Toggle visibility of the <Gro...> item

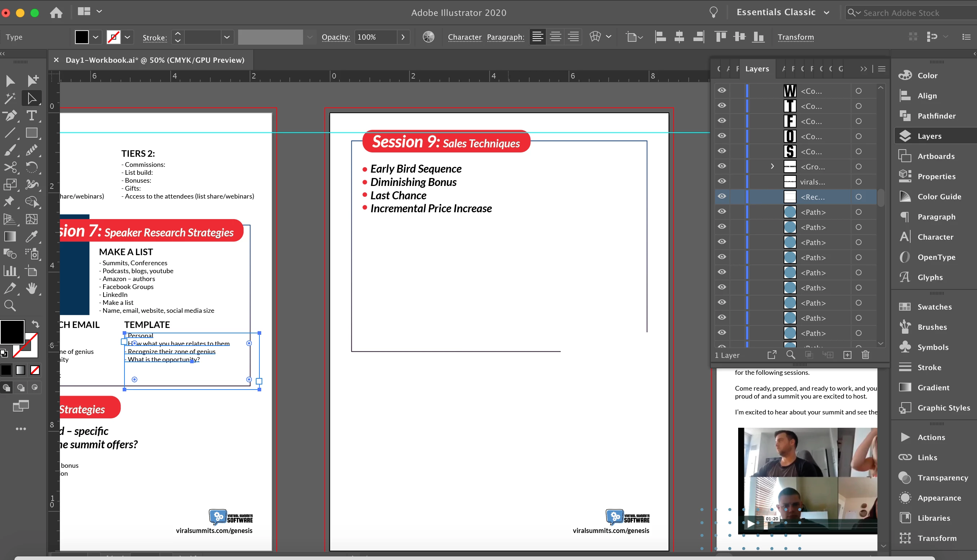coord(722,166)
